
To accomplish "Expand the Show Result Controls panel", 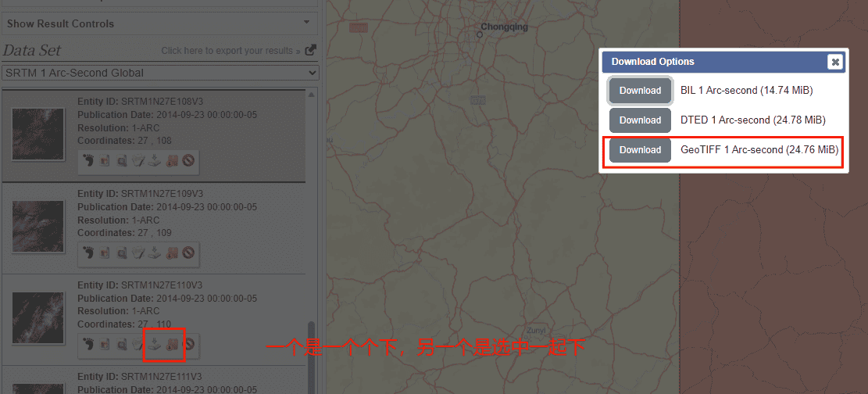I will pos(159,23).
